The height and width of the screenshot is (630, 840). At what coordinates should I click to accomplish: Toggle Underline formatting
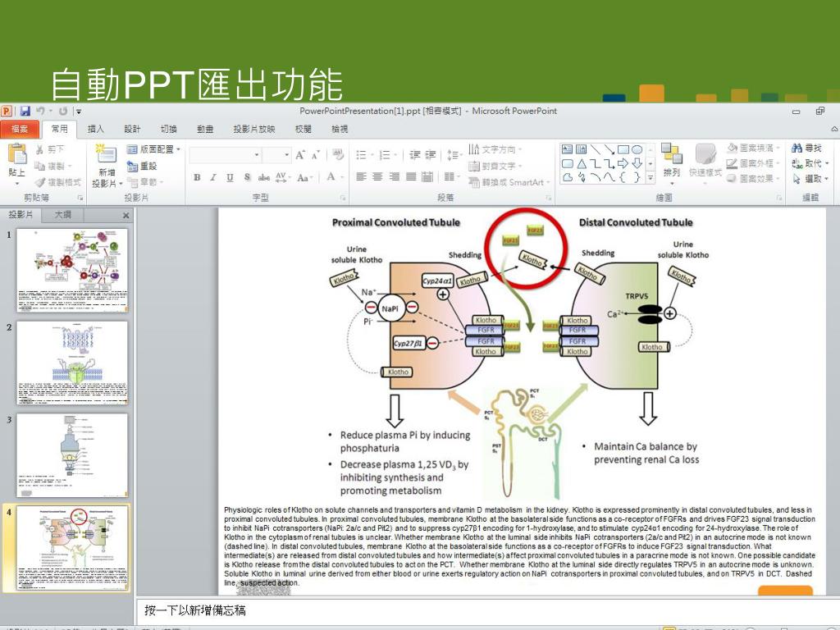pyautogui.click(x=230, y=177)
